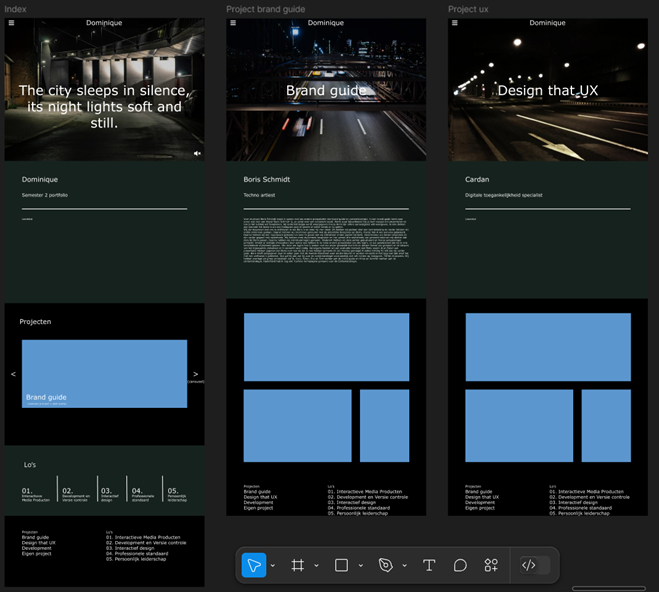The height and width of the screenshot is (592, 659).
Task: Click the right carousel arrow in Projecten
Action: pos(195,374)
